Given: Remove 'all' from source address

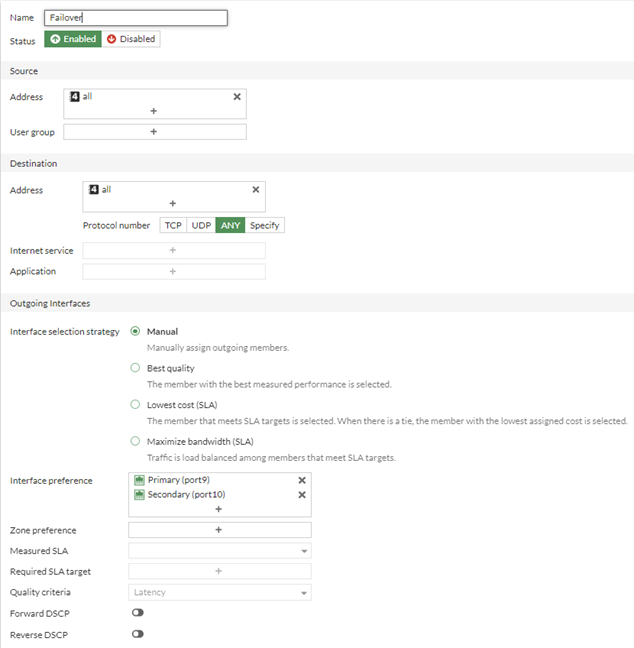Looking at the screenshot, I should point(237,97).
